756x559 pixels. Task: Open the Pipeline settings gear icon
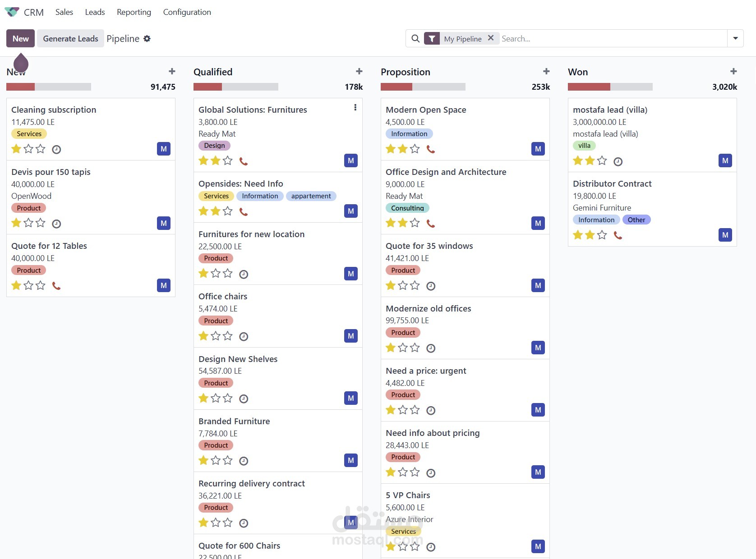pos(147,38)
